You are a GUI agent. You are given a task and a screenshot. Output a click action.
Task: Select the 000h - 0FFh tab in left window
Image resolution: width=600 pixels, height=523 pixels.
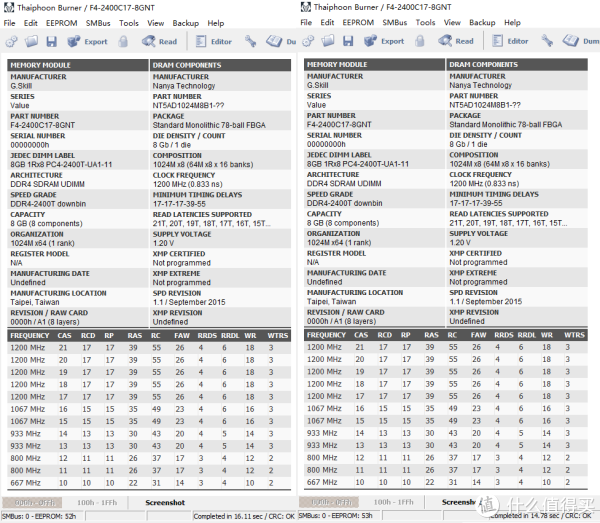click(32, 502)
